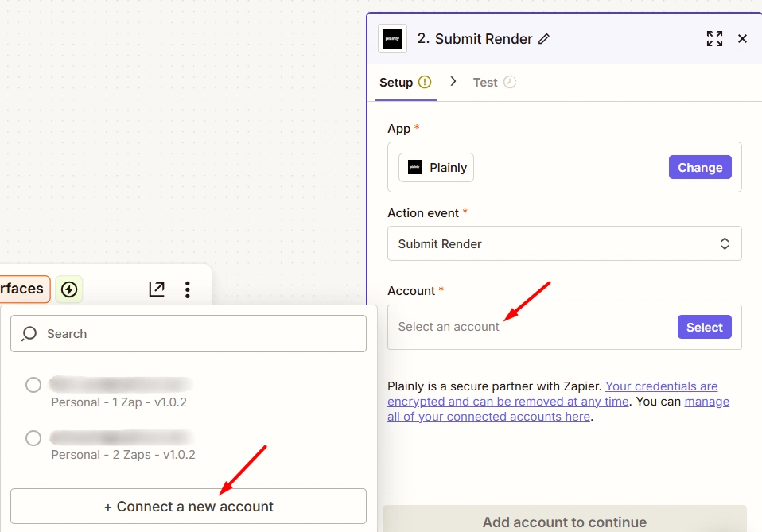Image resolution: width=762 pixels, height=532 pixels.
Task: Click the Change app button
Action: (x=700, y=167)
